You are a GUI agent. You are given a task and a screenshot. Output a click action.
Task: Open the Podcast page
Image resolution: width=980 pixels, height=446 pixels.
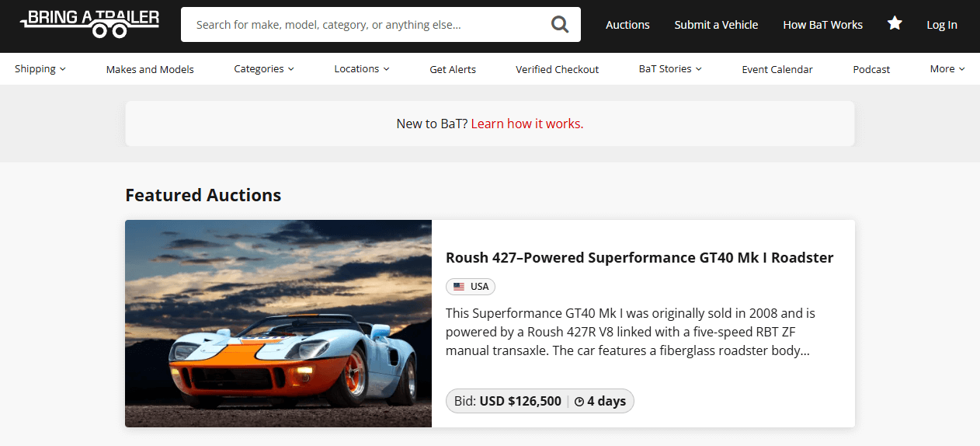point(871,69)
